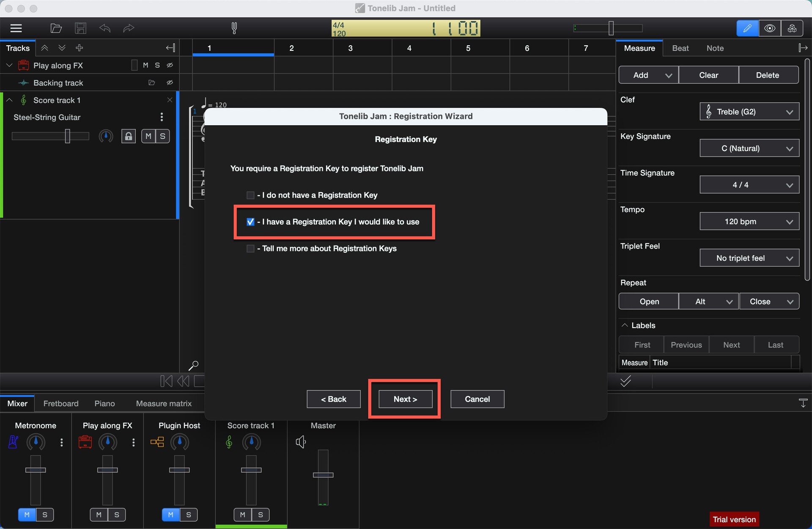This screenshot has width=812, height=529.
Task: Collapse the mixer panel arrow icon
Action: coord(803,403)
